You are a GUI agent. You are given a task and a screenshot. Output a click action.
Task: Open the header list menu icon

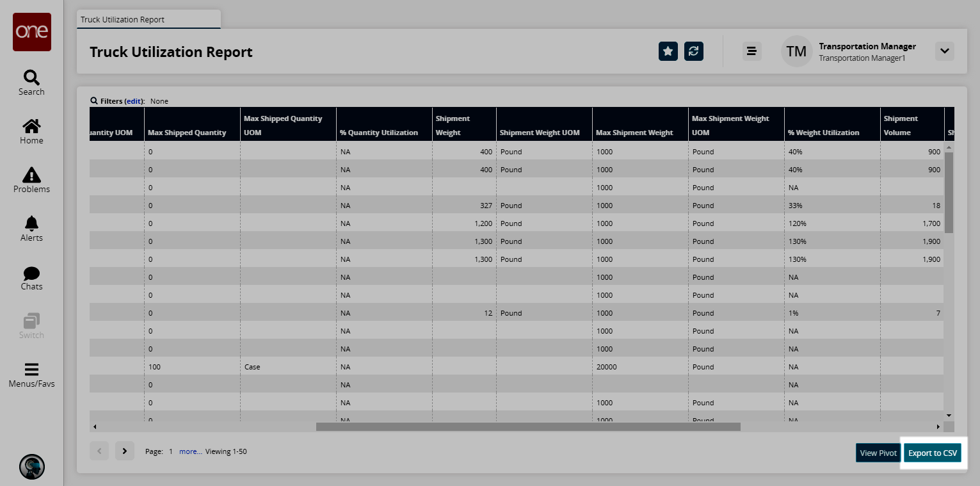click(x=752, y=51)
